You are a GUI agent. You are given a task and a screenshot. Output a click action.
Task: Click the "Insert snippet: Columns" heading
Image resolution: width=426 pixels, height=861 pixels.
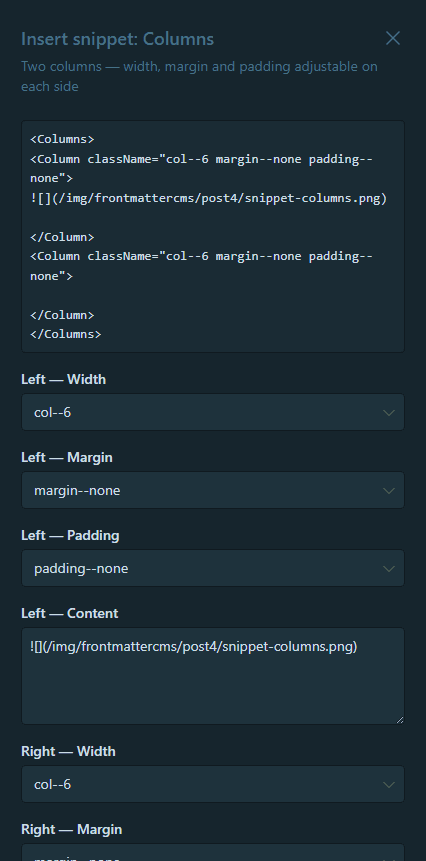(117, 39)
